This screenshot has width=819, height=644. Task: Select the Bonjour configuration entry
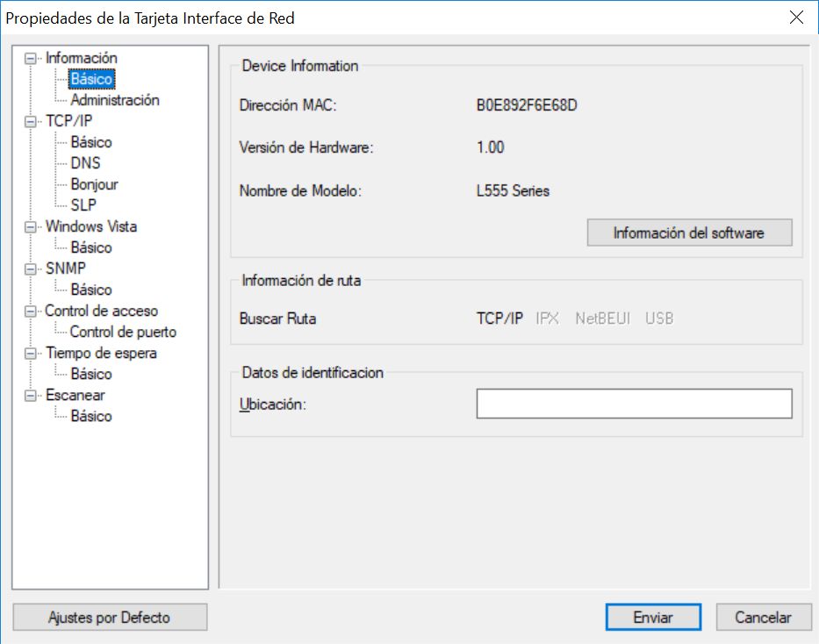93,184
